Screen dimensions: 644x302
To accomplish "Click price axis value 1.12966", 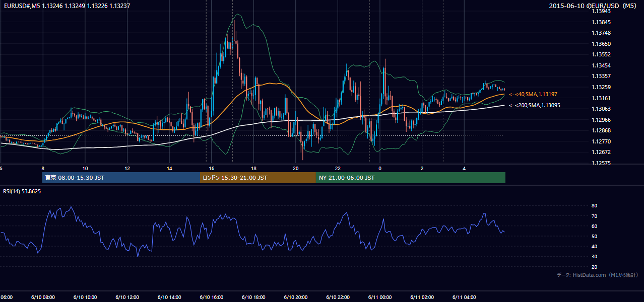I will [x=602, y=120].
